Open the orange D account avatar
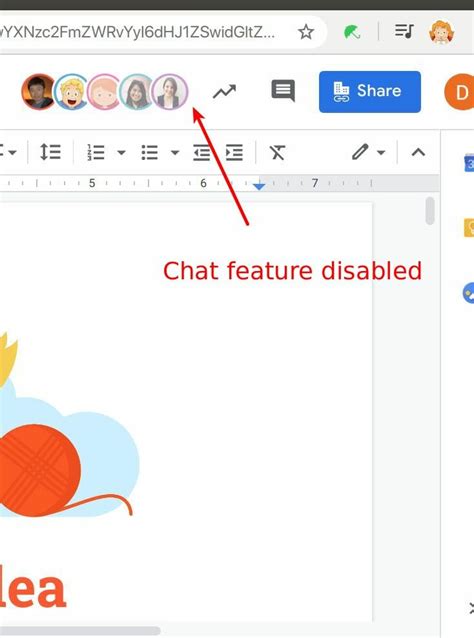The height and width of the screenshot is (638, 474). pos(461,92)
